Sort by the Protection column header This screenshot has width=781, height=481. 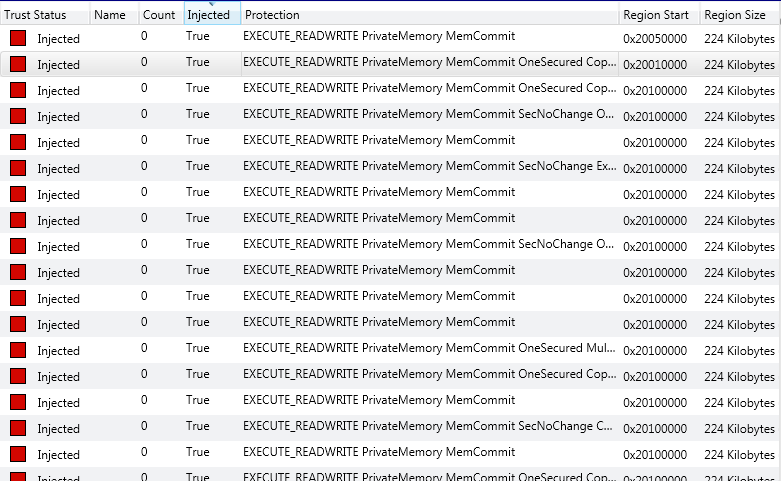point(430,15)
